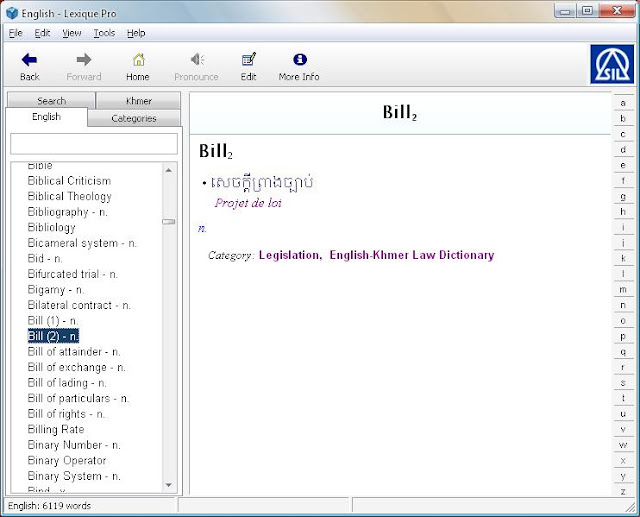
Task: Switch to the Categories tab
Action: pos(134,118)
